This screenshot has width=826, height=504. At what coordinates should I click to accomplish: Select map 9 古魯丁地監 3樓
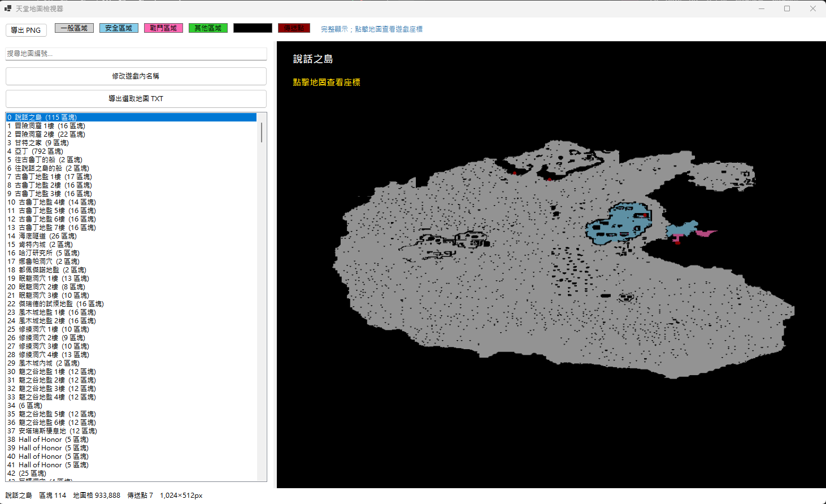tap(131, 193)
